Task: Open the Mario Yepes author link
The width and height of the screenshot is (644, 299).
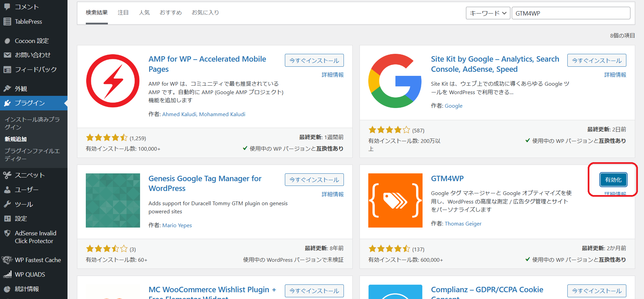Action: point(177,226)
